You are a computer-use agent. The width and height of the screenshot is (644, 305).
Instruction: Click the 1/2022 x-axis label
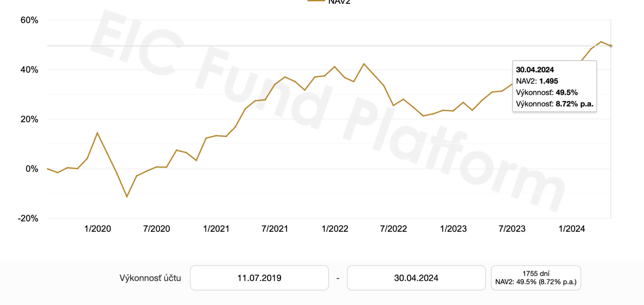click(x=335, y=229)
